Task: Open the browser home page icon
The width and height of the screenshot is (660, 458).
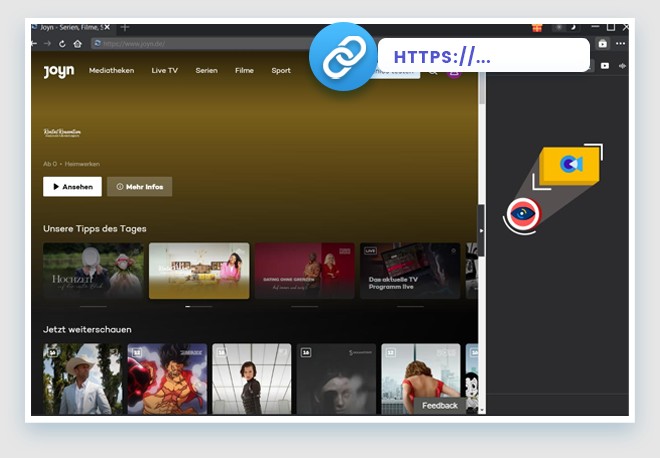Action: pyautogui.click(x=77, y=44)
